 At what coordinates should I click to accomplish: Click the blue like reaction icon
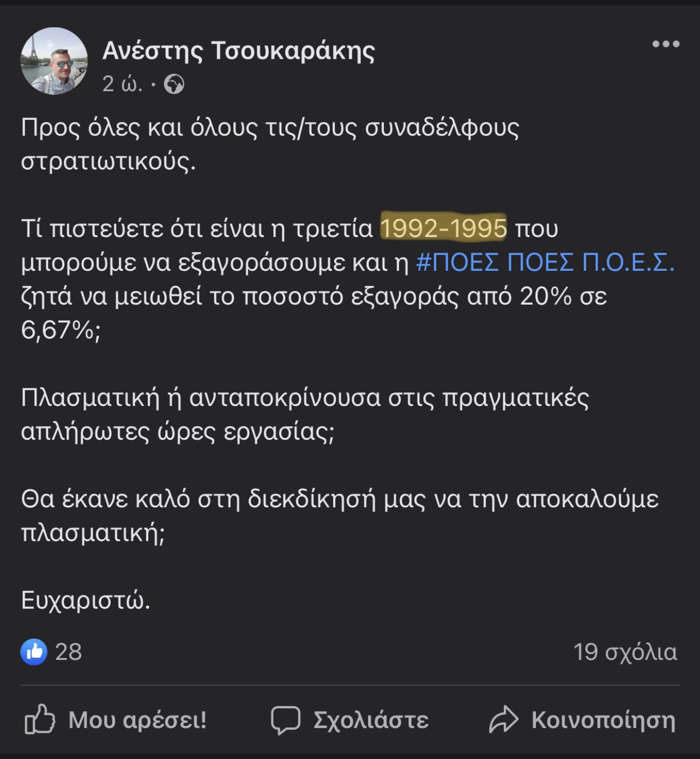[x=34, y=652]
